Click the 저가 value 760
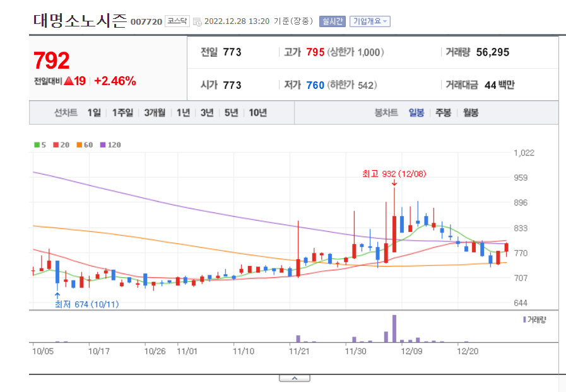 pos(315,85)
